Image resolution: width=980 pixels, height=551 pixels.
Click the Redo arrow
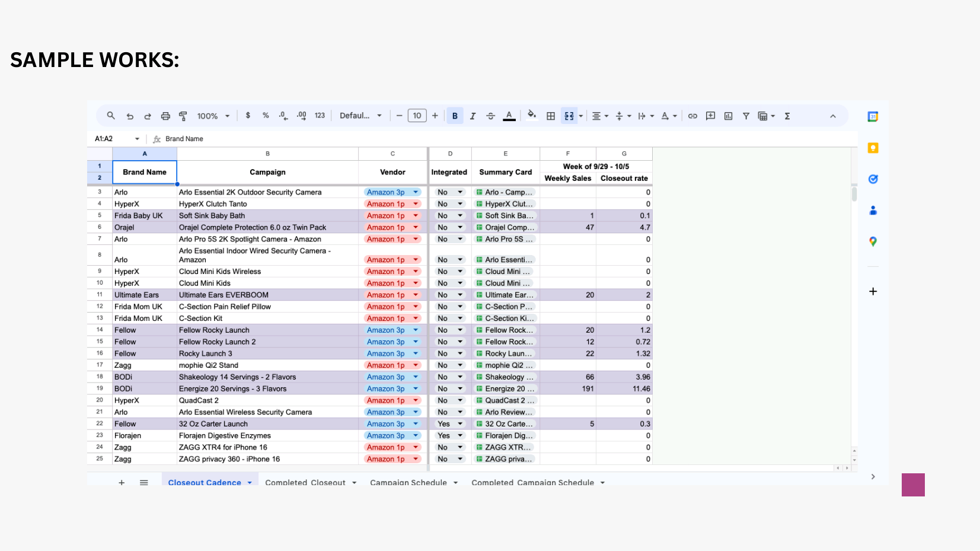148,116
